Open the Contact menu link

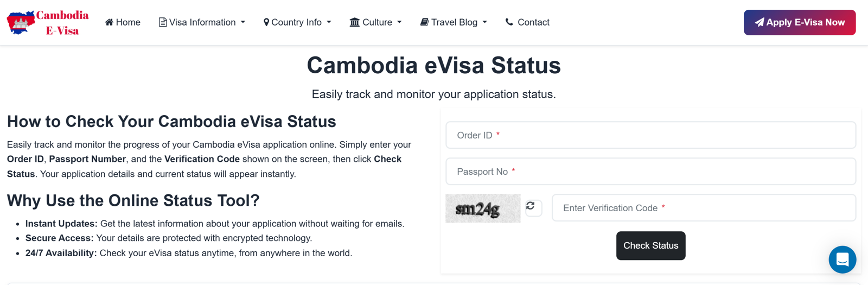coord(533,22)
